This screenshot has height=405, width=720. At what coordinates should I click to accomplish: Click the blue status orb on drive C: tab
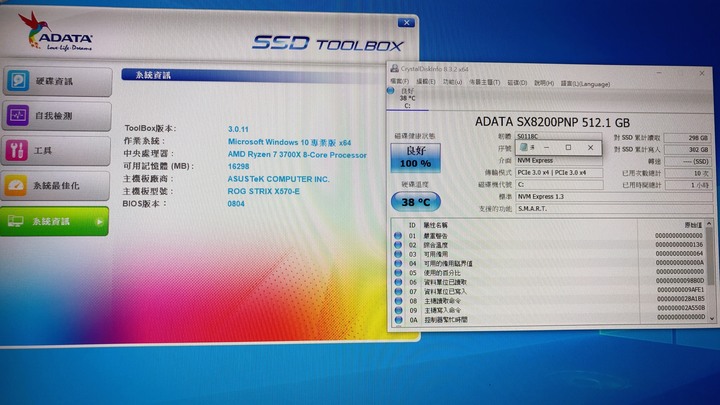coord(390,91)
